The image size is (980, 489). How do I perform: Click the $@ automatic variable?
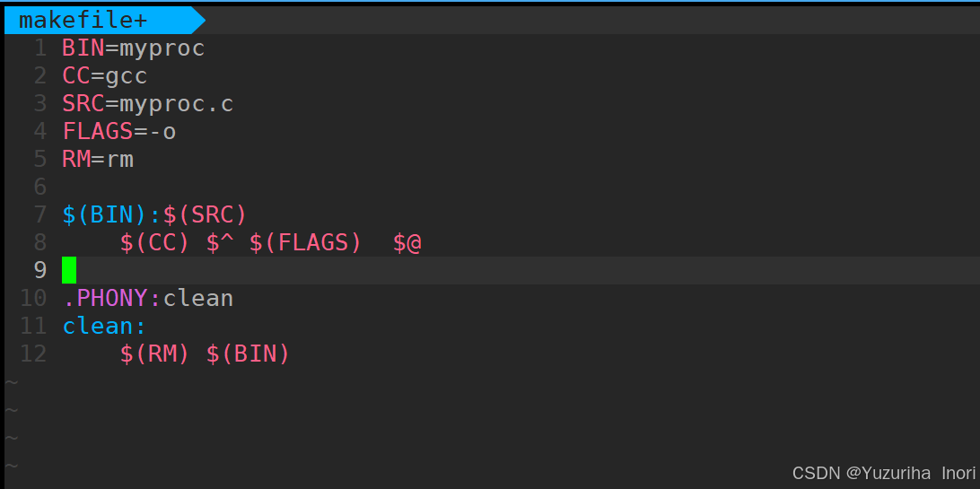click(x=407, y=242)
